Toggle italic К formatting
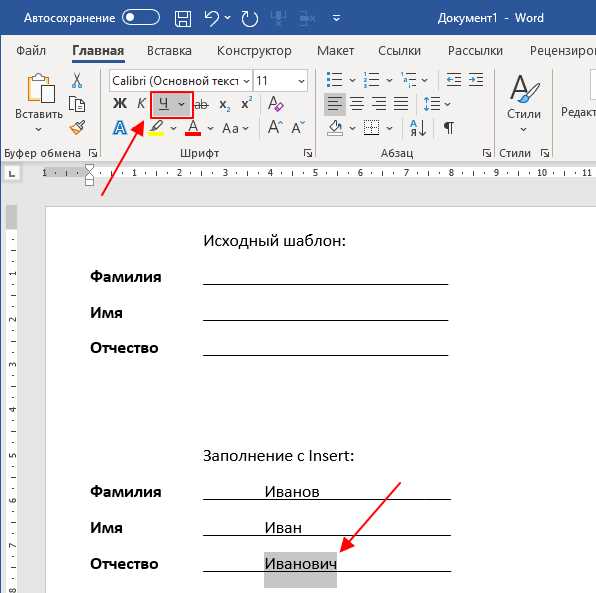 141,103
